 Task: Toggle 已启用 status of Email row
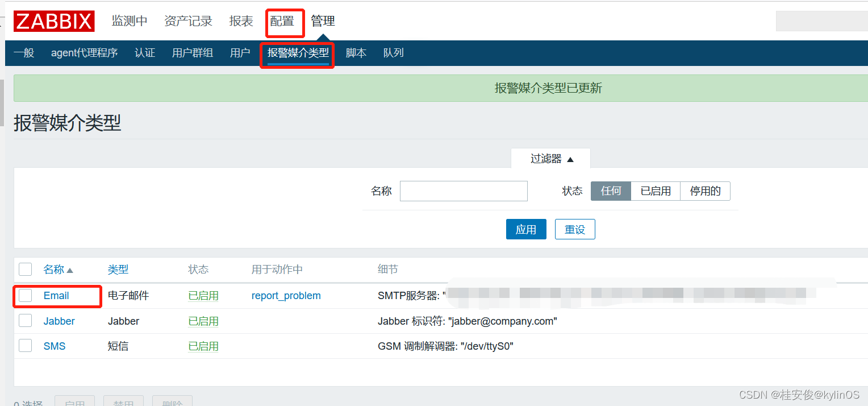203,296
